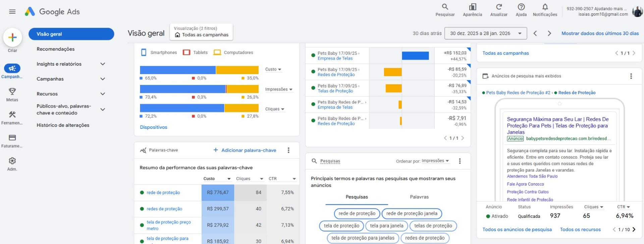Switch to the Pesquisas tab
644x244 pixels.
click(357, 197)
